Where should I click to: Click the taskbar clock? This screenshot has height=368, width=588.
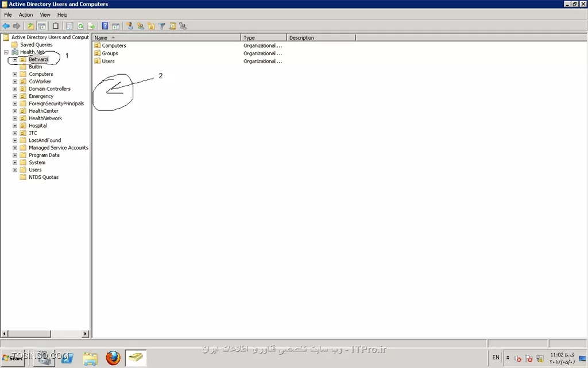click(x=562, y=358)
